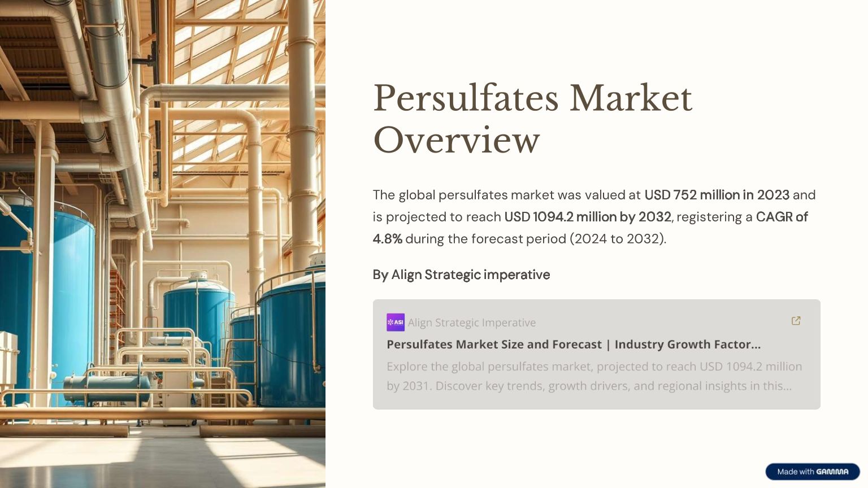The image size is (868, 488).
Task: Select the "By Align Strategic imperative" byline
Action: click(461, 274)
